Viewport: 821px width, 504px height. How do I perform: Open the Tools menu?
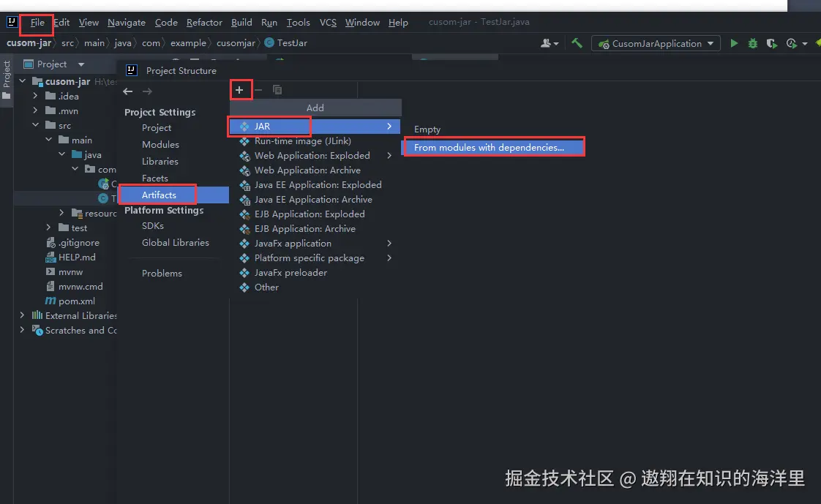(x=298, y=23)
